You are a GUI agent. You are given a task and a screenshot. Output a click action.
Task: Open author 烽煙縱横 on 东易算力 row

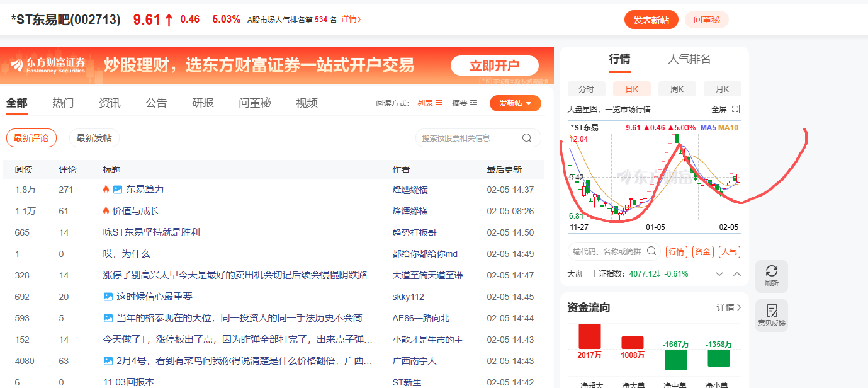(410, 190)
